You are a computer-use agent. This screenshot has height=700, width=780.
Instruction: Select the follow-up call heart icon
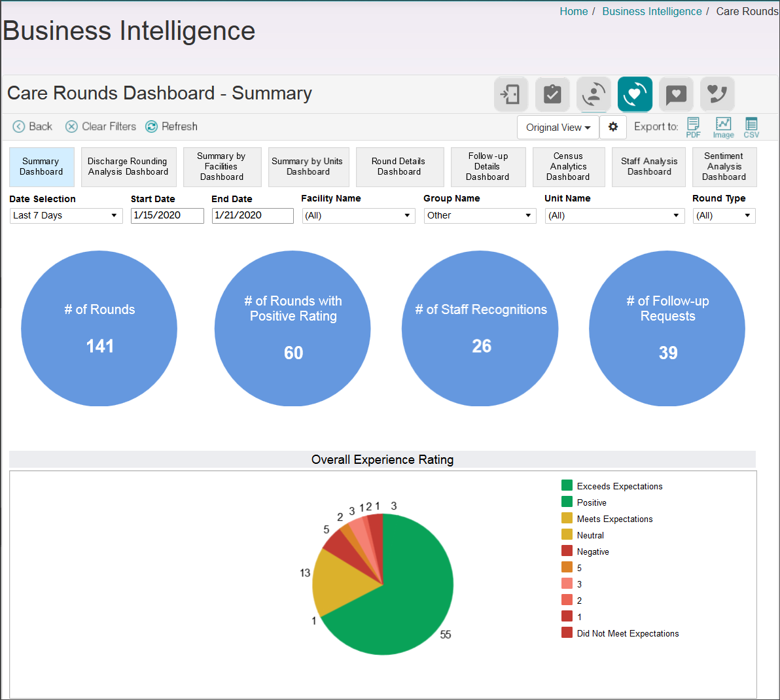[717, 94]
